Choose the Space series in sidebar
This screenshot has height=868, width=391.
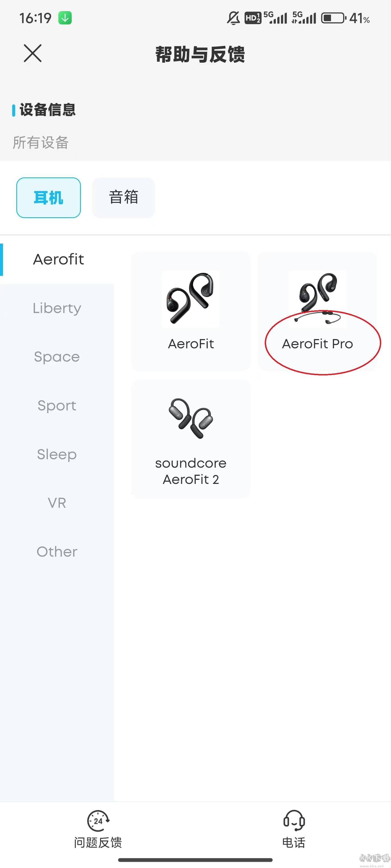(x=57, y=357)
